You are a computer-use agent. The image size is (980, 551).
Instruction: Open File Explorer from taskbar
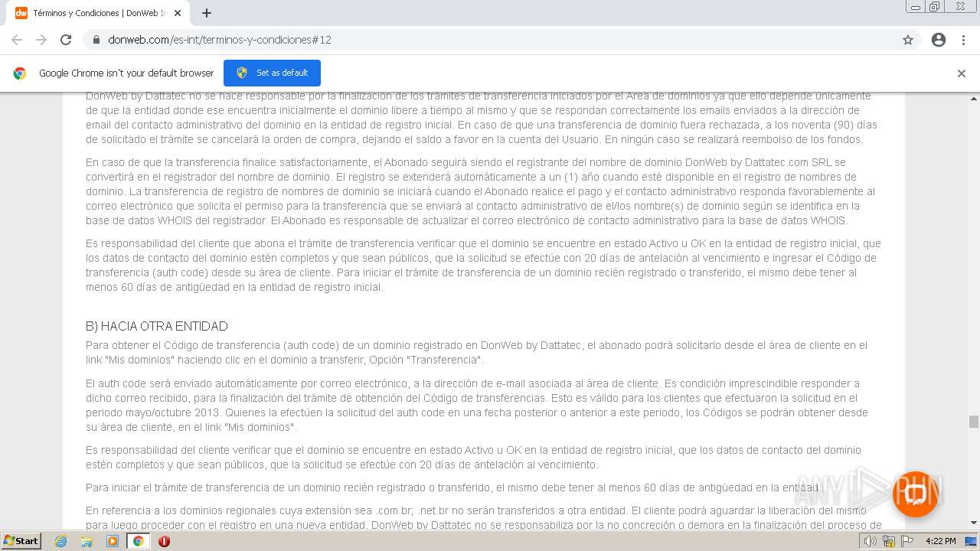click(87, 541)
